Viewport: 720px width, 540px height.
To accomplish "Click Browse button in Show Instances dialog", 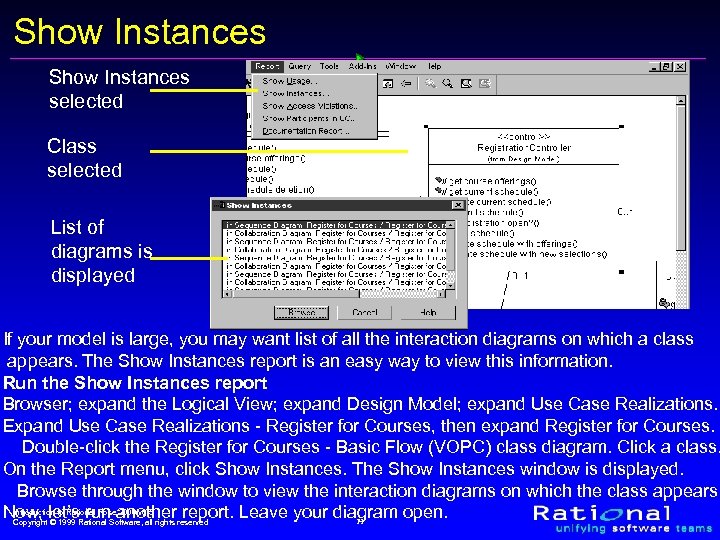I will (301, 313).
